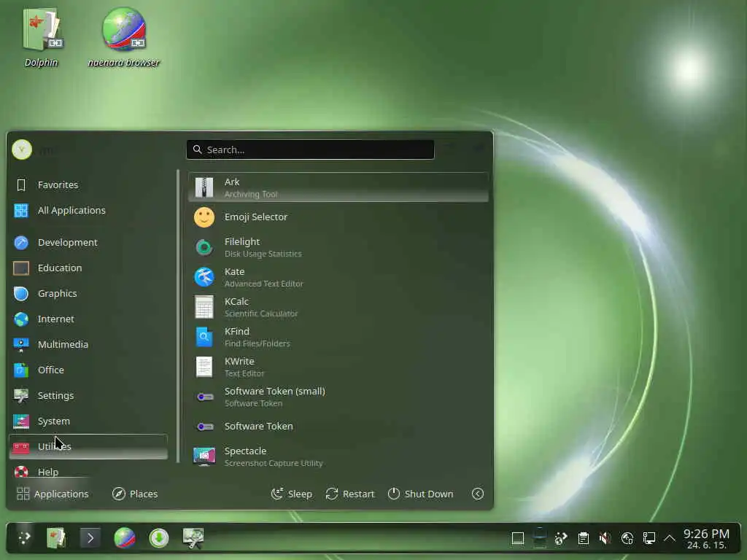The image size is (747, 560).
Task: Open the Settings category
Action: click(x=88, y=396)
